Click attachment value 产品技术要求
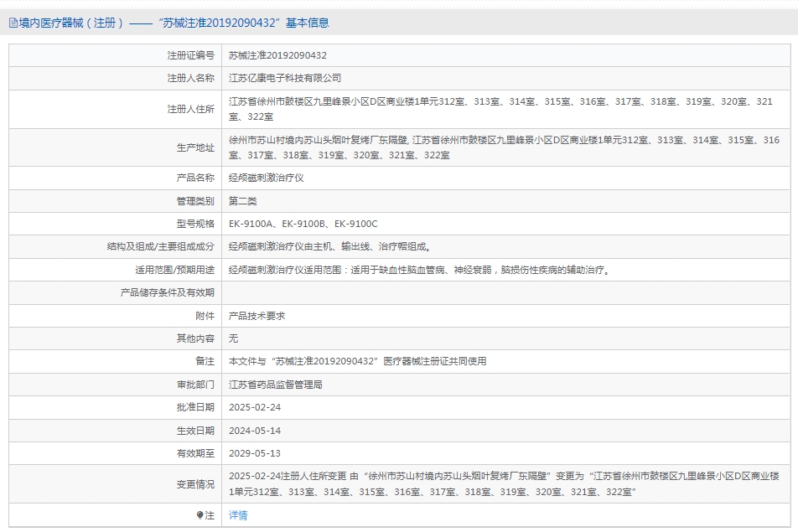798x532 pixels. [257, 316]
